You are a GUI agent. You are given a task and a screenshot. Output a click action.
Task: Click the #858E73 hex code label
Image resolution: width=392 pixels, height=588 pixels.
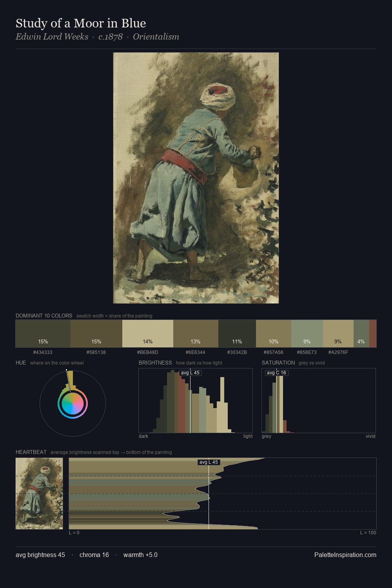[307, 352]
